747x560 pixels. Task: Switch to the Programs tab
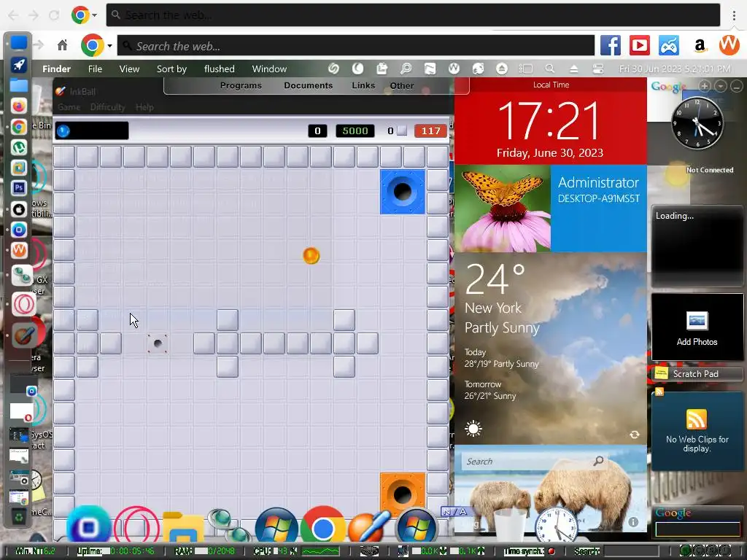pyautogui.click(x=241, y=86)
